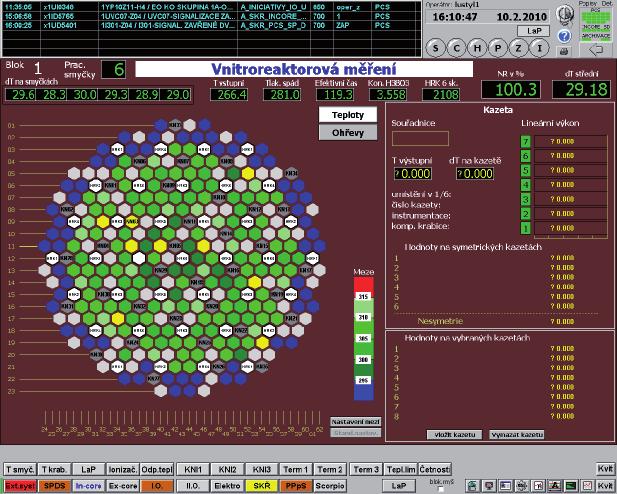Click the printer icon under help

click(563, 50)
